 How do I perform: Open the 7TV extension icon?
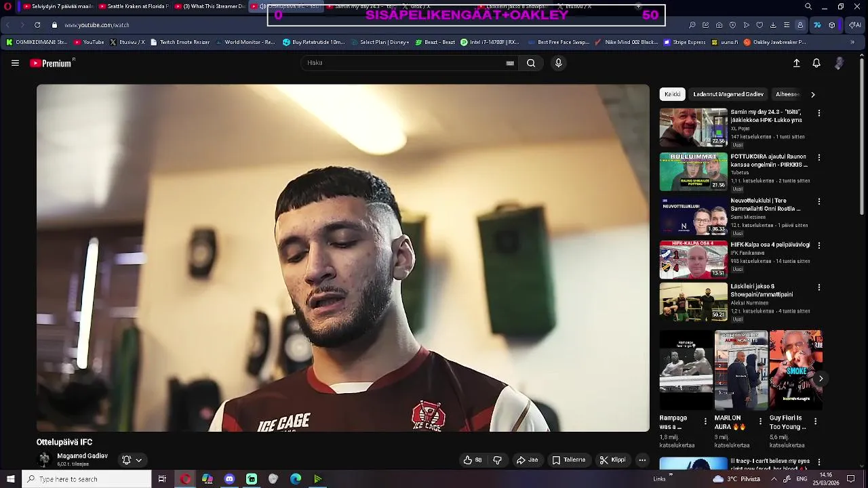click(817, 25)
